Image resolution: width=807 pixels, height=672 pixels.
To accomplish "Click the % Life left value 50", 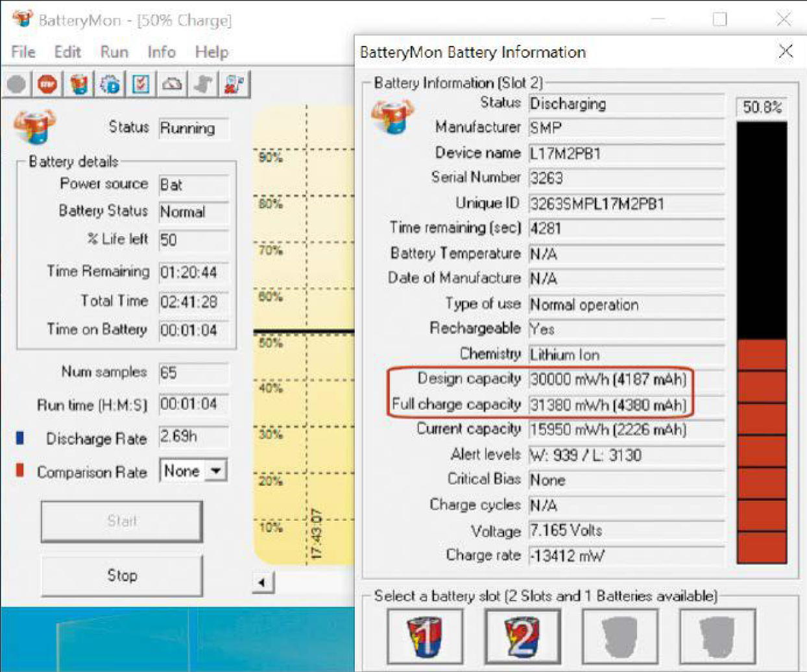I will pyautogui.click(x=194, y=240).
